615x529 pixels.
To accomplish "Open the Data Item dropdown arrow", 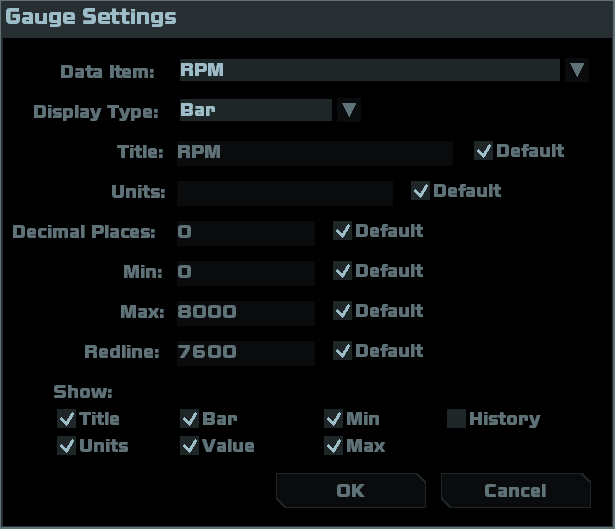I will tap(577, 70).
